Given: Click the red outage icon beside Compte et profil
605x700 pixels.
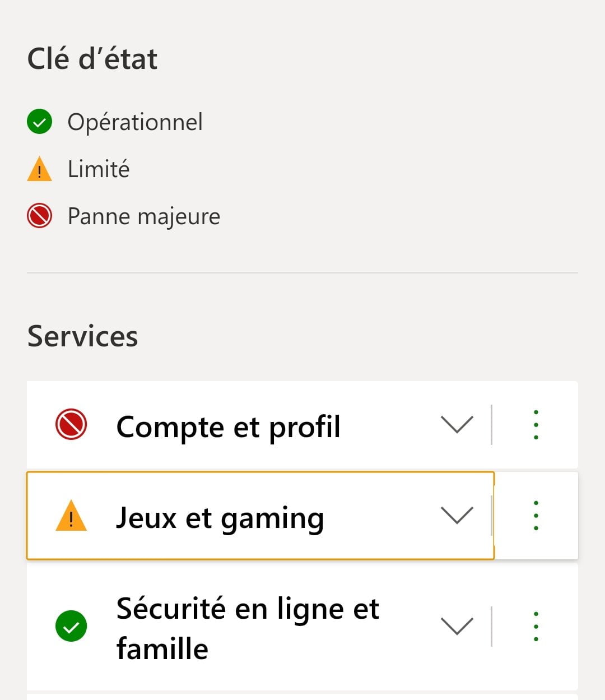Looking at the screenshot, I should 71,425.
